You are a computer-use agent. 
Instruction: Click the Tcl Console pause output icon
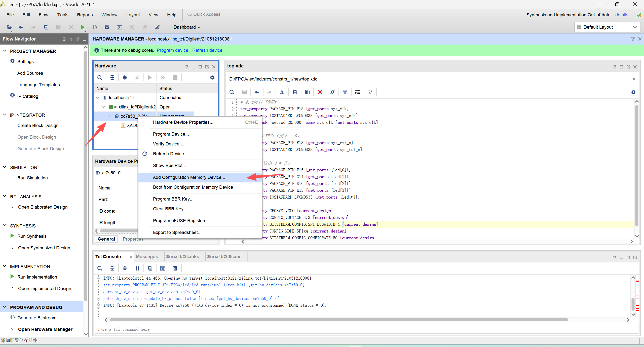137,268
